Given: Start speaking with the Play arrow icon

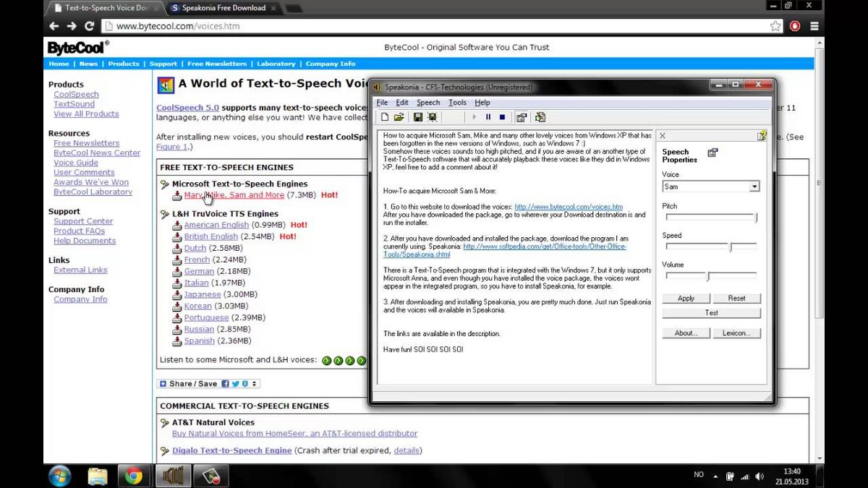Looking at the screenshot, I should (475, 116).
